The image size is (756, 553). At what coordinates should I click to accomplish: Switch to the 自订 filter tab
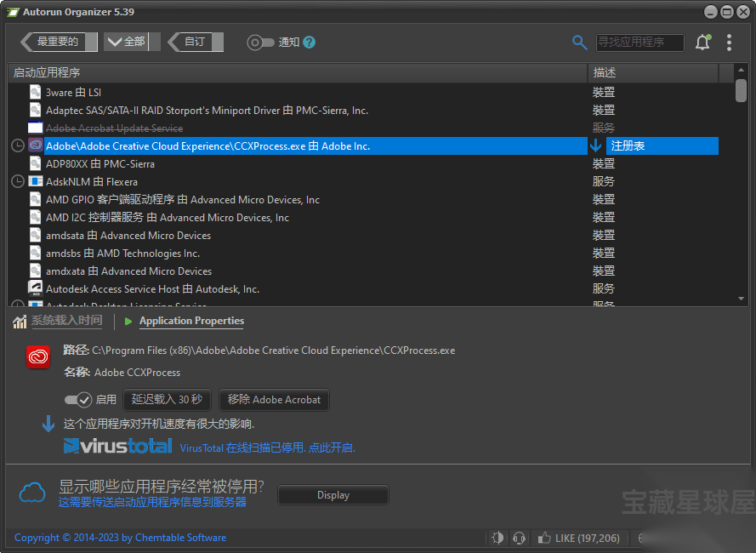(196, 42)
